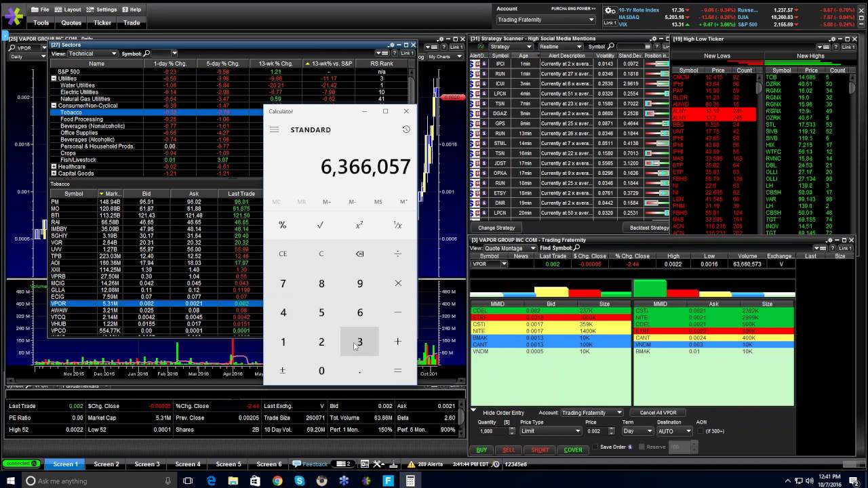
Task: Click the green BUY button
Action: tap(481, 450)
